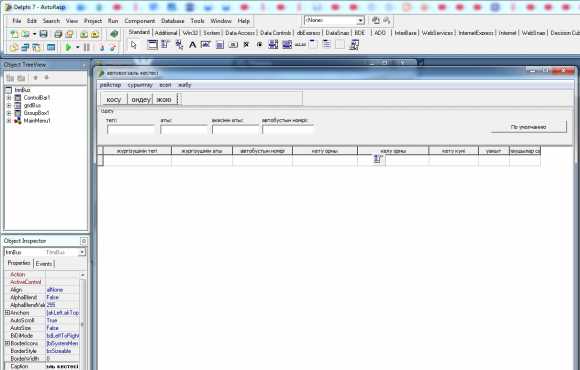
Task: Select the MainMenu component in palette
Action: (165, 45)
